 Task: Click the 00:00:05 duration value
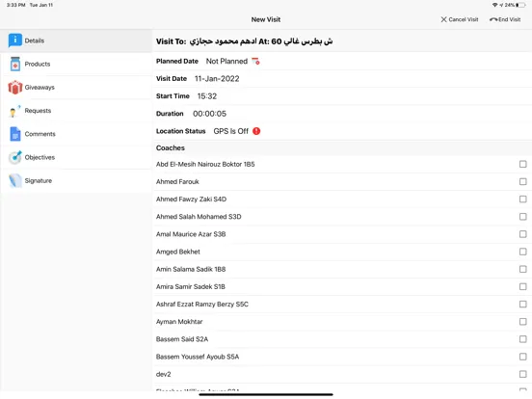[x=209, y=114]
